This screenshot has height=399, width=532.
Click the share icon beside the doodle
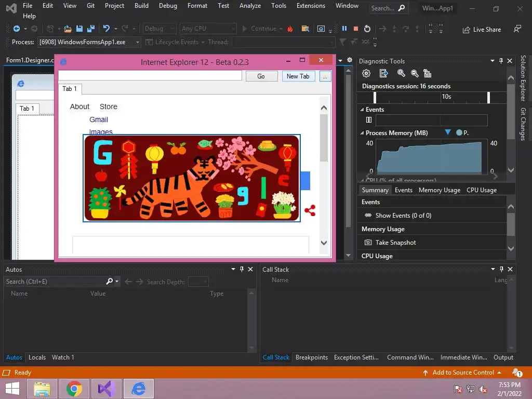click(x=310, y=210)
